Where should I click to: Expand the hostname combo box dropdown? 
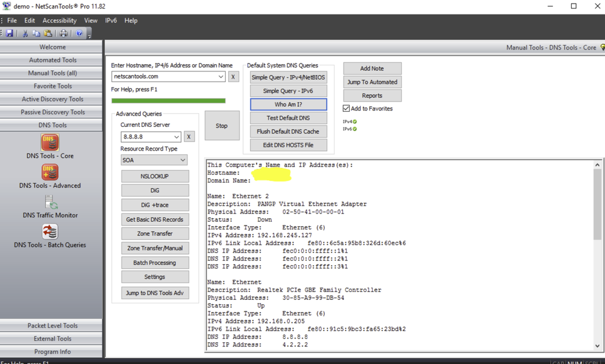(221, 76)
